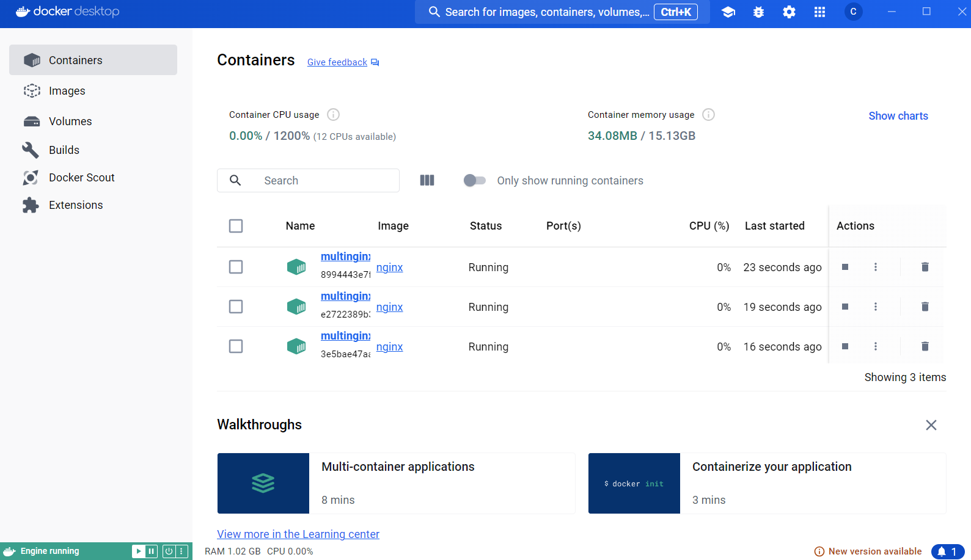Open the Volumes section in sidebar

[93, 121]
